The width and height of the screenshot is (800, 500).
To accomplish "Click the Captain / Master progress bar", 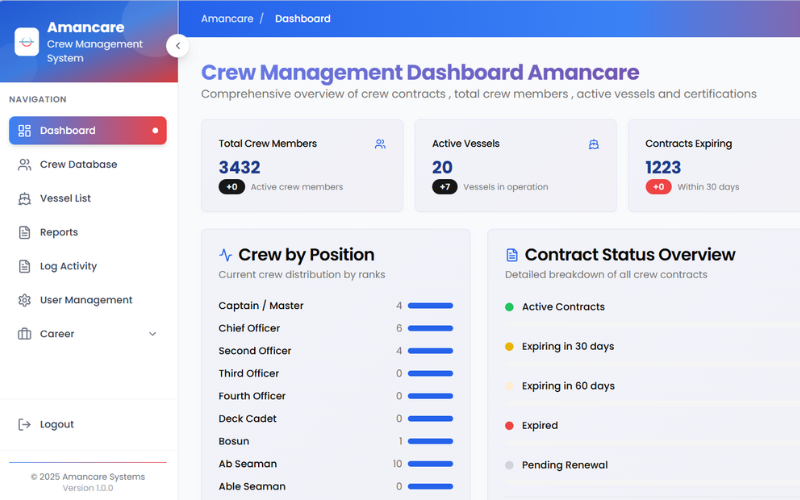I will [430, 306].
